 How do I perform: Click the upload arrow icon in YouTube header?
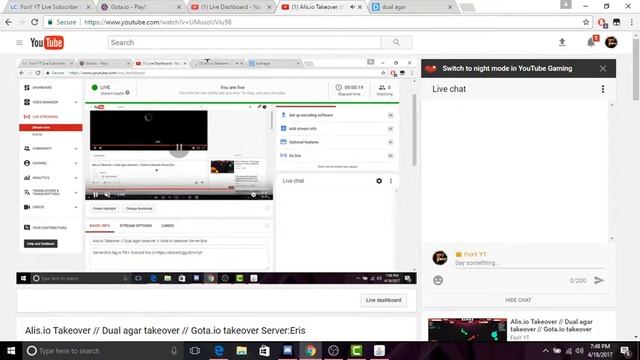click(x=562, y=42)
